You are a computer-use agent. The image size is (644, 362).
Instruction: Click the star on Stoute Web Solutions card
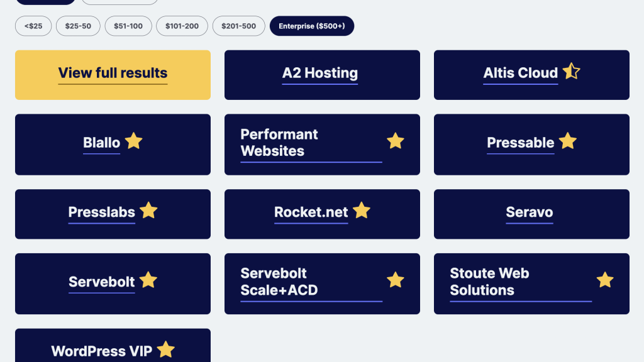click(x=605, y=280)
